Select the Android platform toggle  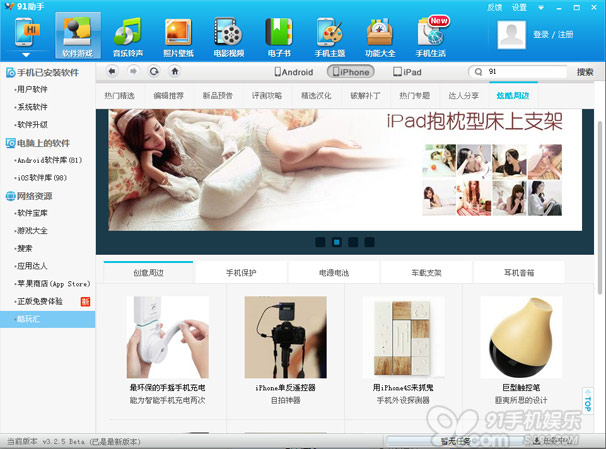[x=294, y=72]
